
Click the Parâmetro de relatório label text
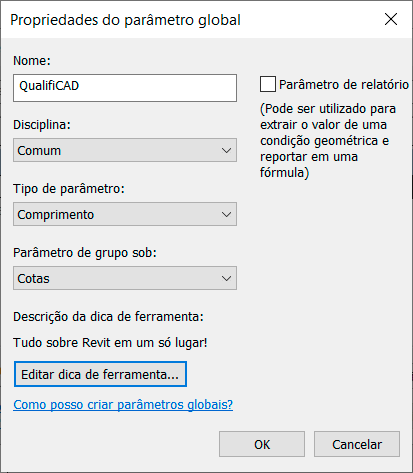pyautogui.click(x=344, y=85)
